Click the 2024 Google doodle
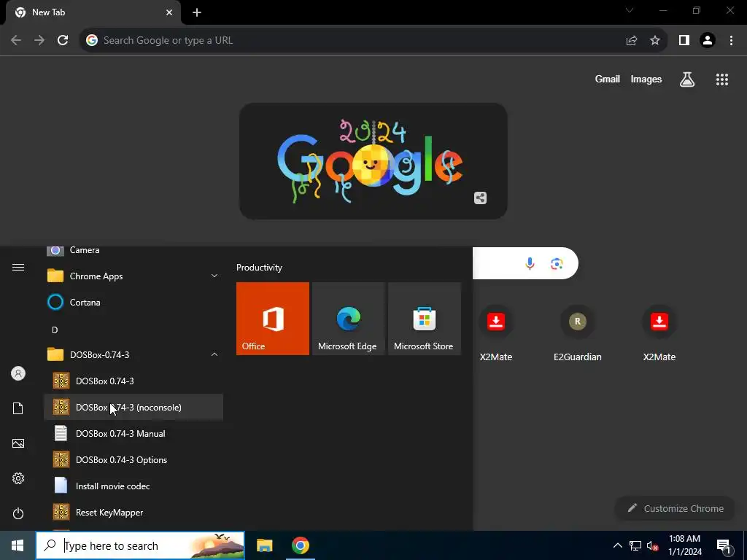Viewport: 747px width, 560px height. tap(373, 161)
